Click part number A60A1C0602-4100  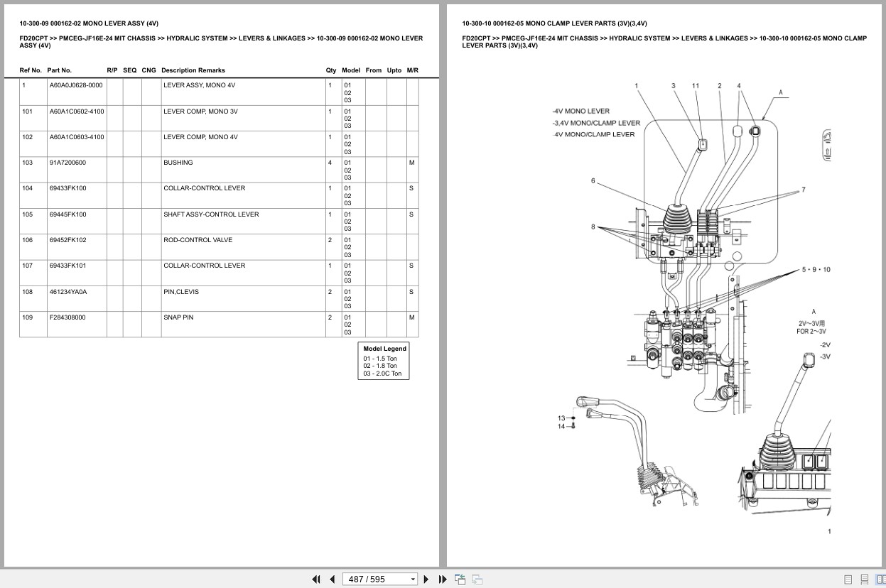[77, 111]
